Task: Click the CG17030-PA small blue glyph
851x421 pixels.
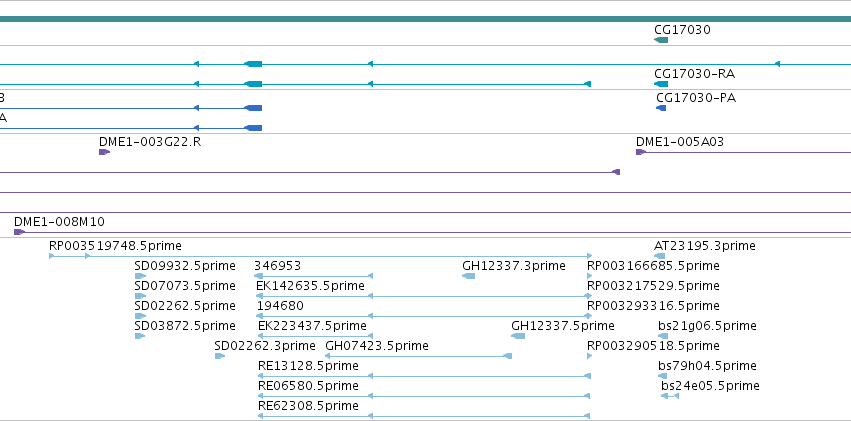Action: 661,108
